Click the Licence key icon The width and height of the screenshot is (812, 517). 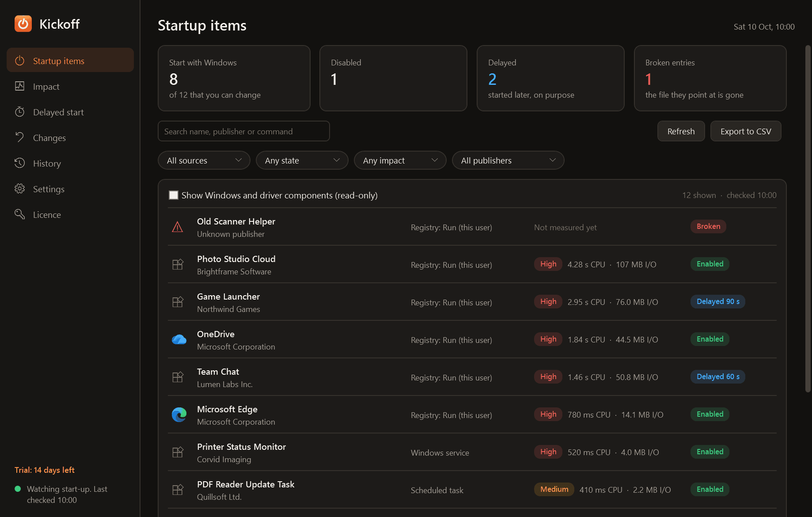(x=20, y=214)
